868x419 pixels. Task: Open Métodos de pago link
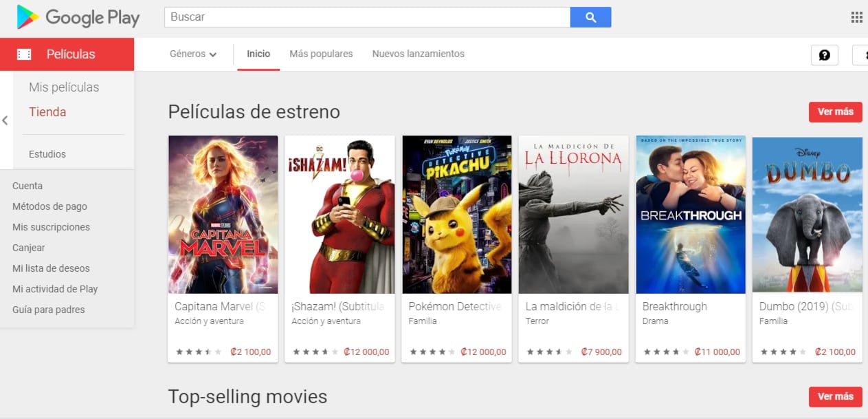point(49,206)
